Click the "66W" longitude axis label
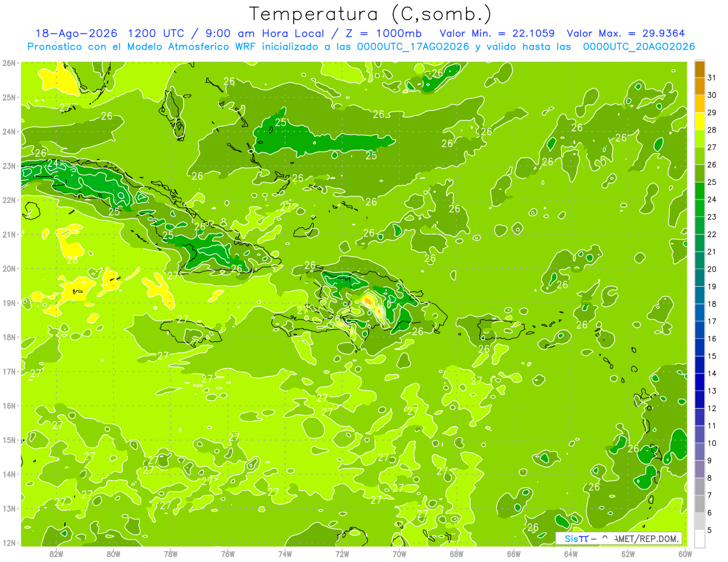 pos(514,553)
